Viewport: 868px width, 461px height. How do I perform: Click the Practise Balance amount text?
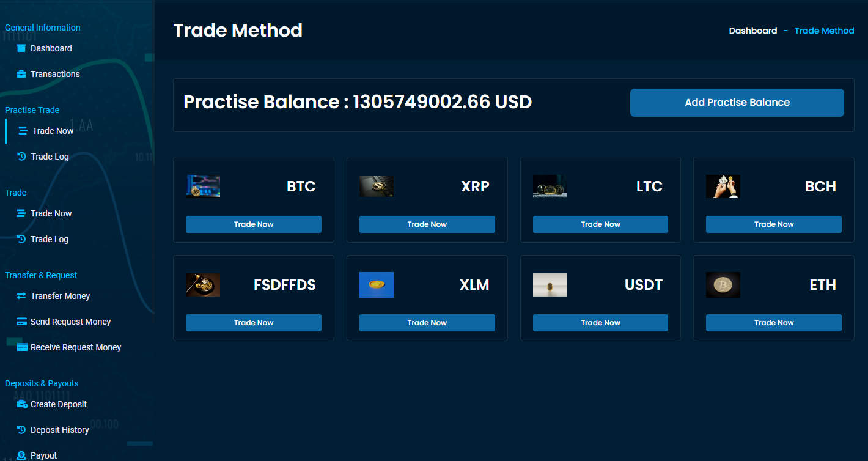tap(358, 102)
